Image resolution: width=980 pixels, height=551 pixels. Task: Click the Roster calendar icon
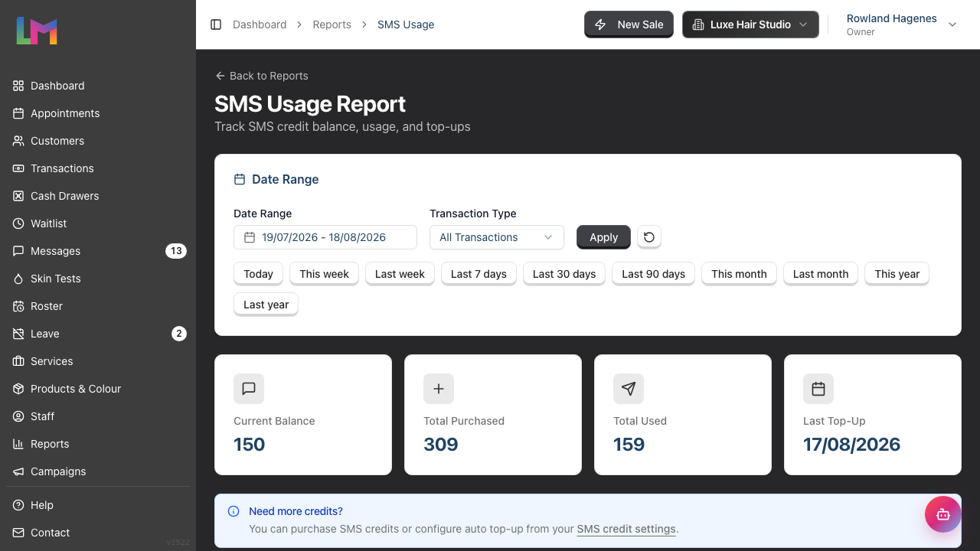18,306
